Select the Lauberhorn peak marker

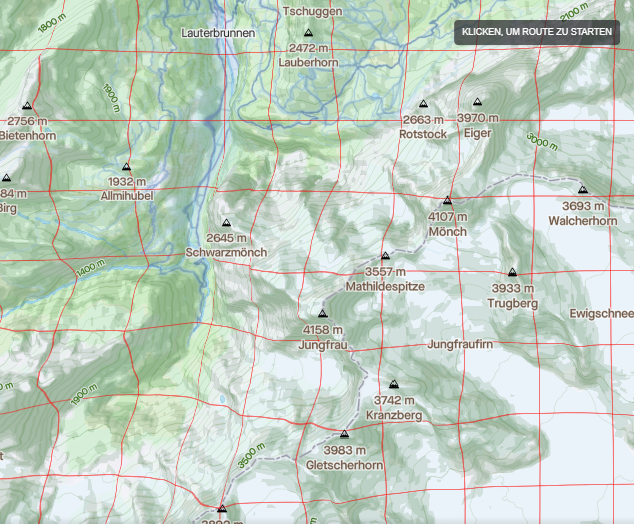308,33
